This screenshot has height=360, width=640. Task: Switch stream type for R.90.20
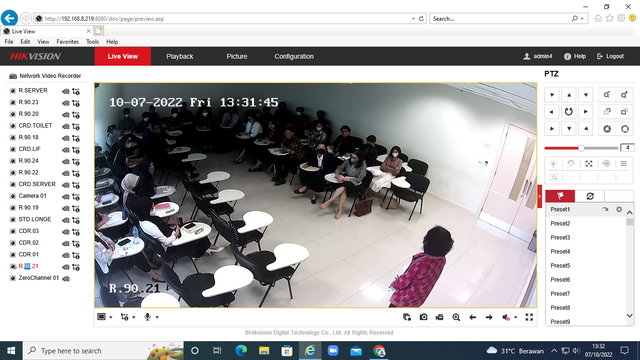coord(76,115)
